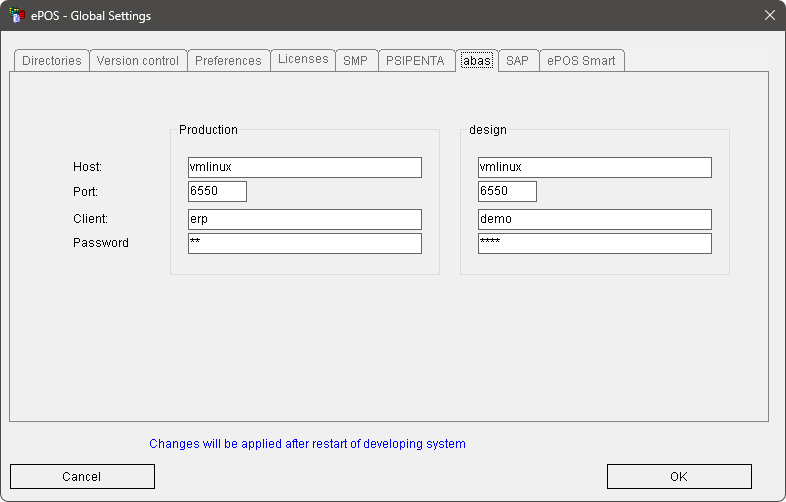Viewport: 786px width, 502px height.
Task: Select the abas tab
Action: (x=476, y=61)
